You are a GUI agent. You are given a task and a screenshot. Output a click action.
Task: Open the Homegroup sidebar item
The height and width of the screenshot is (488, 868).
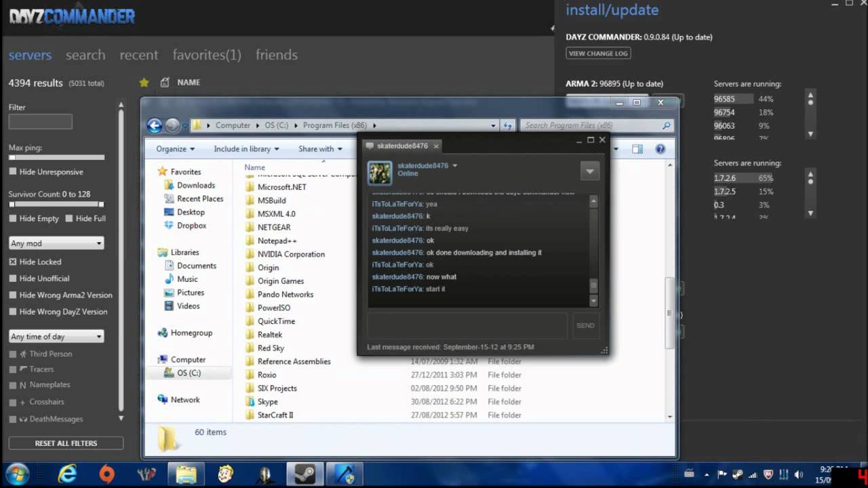coord(191,333)
